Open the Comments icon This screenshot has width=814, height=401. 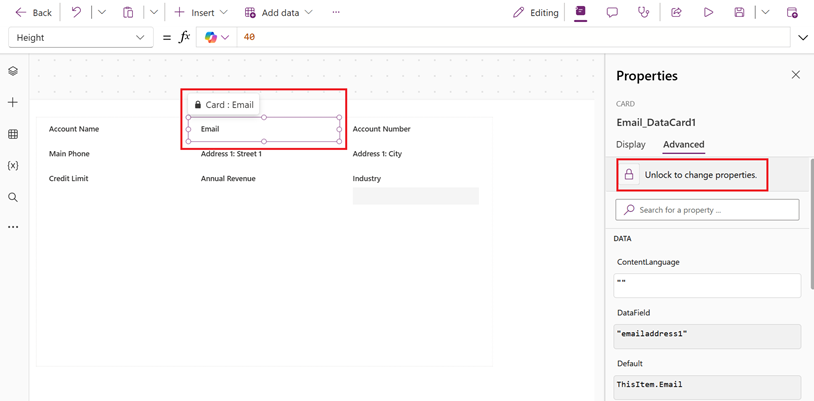pos(612,12)
